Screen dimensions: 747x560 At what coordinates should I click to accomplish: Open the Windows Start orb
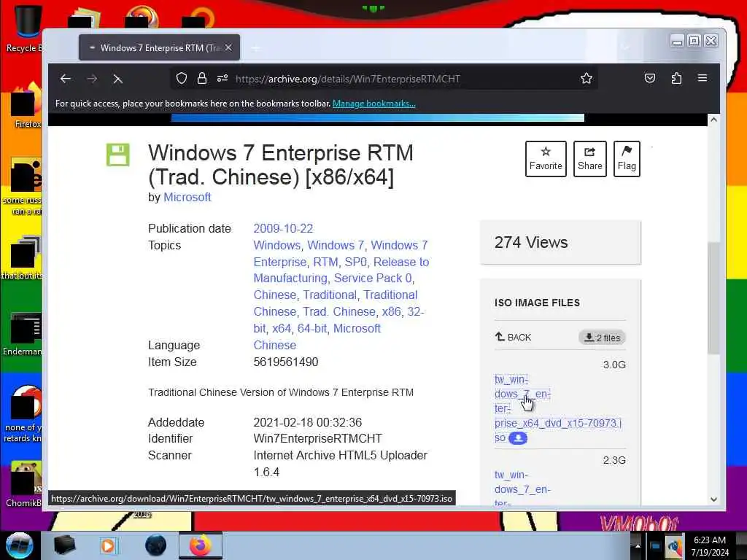tap(19, 545)
